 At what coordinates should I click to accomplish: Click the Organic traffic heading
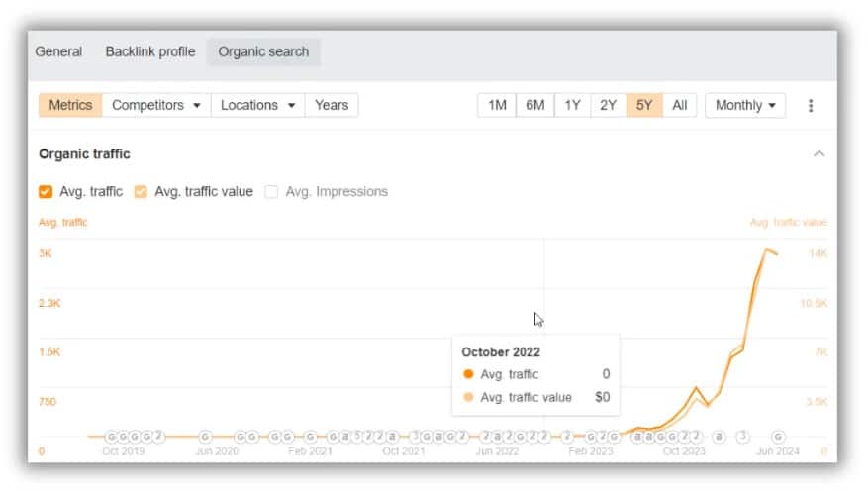pos(84,153)
